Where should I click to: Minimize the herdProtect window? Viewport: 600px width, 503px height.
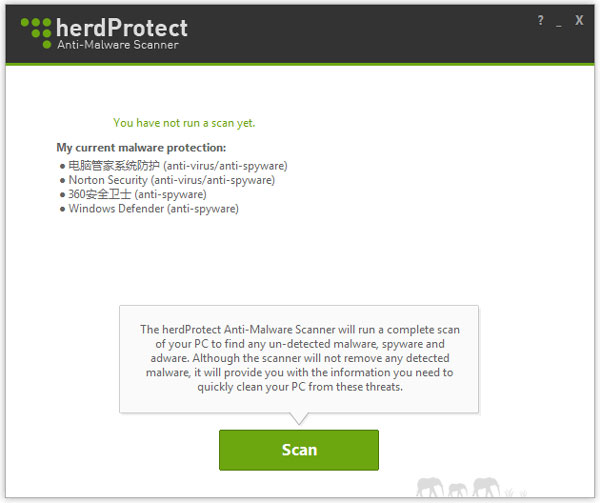pos(559,21)
